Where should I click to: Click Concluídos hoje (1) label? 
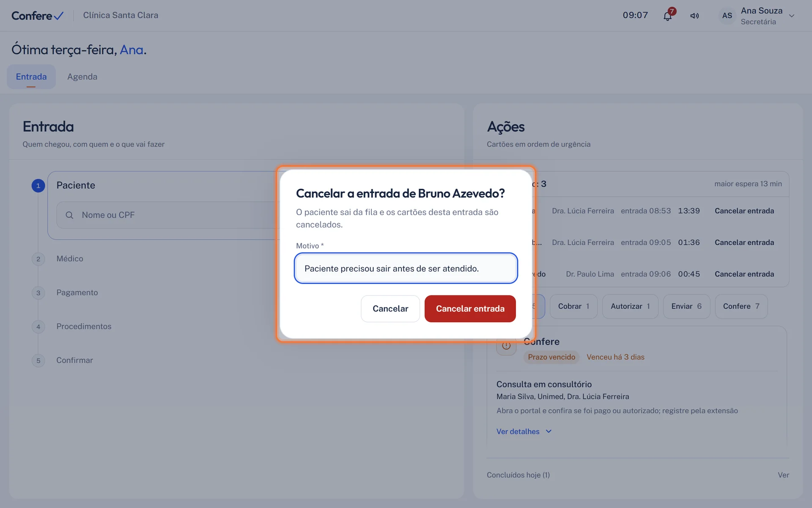point(518,475)
